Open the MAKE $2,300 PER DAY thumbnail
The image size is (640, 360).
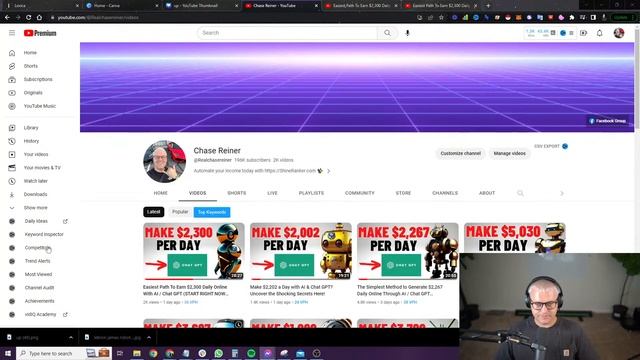pos(194,251)
